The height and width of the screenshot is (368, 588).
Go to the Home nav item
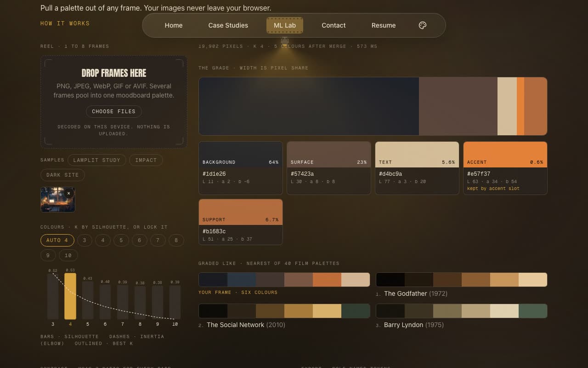174,25
